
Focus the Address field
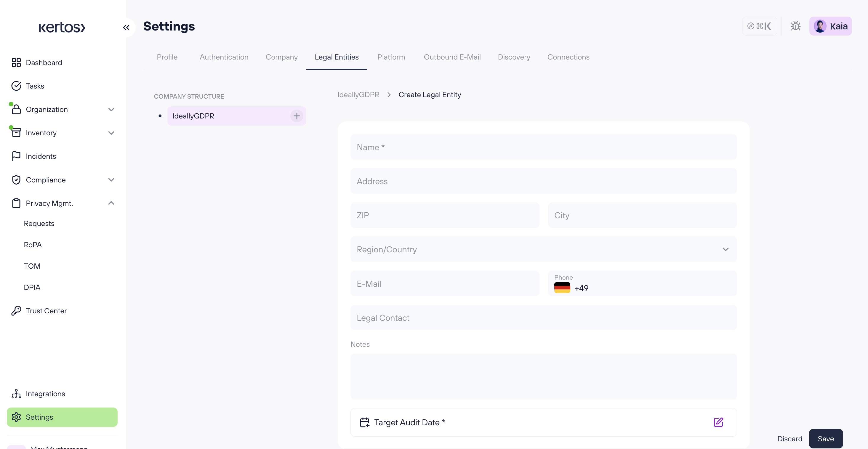click(544, 181)
